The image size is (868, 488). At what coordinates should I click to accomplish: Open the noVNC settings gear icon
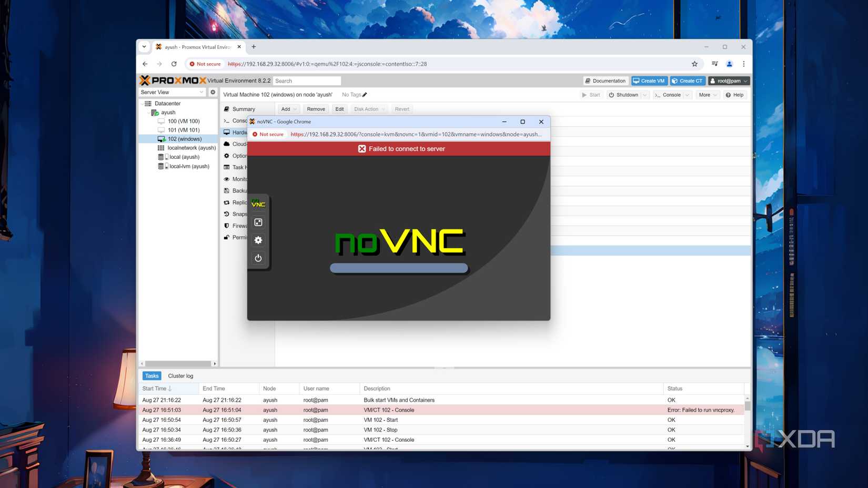(x=258, y=240)
